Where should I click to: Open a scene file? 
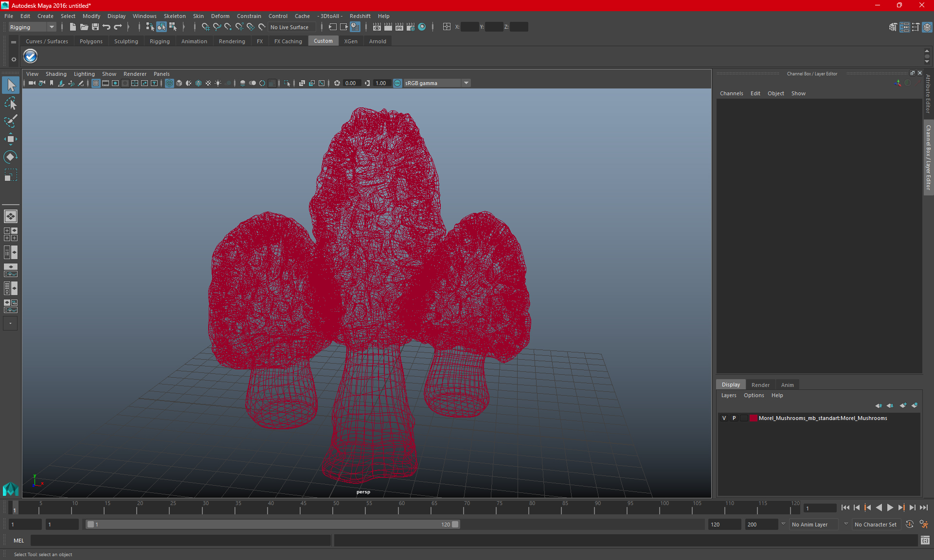coord(84,27)
